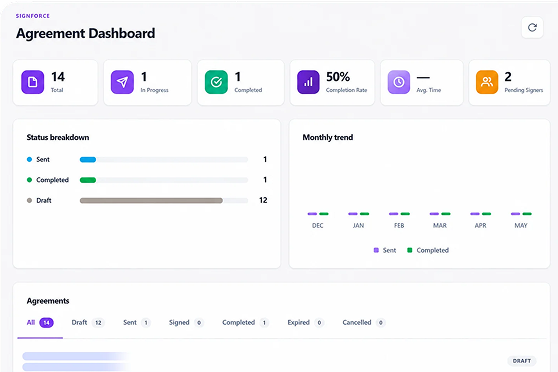Click the 14 badge on All tab
558x372 pixels.
coord(47,323)
